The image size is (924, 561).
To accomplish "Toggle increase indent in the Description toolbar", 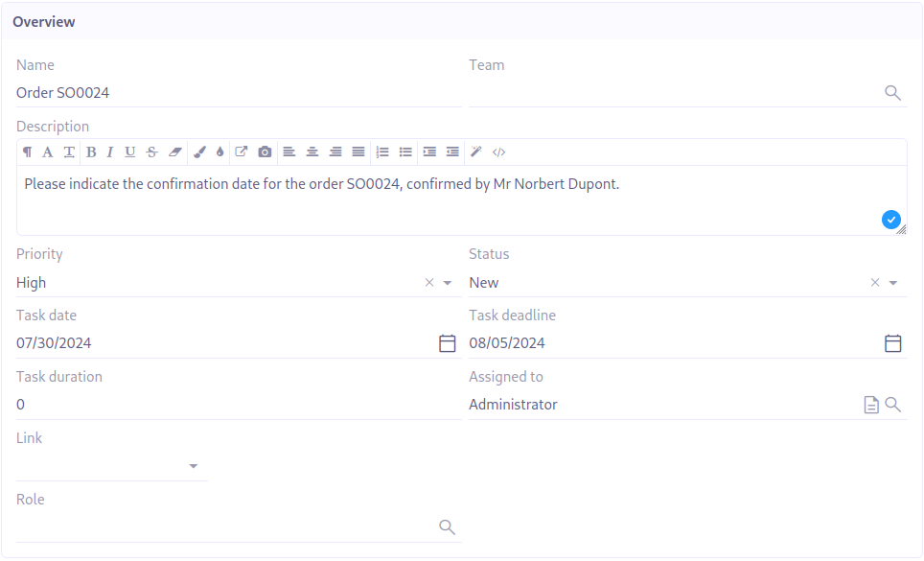I will pyautogui.click(x=427, y=152).
